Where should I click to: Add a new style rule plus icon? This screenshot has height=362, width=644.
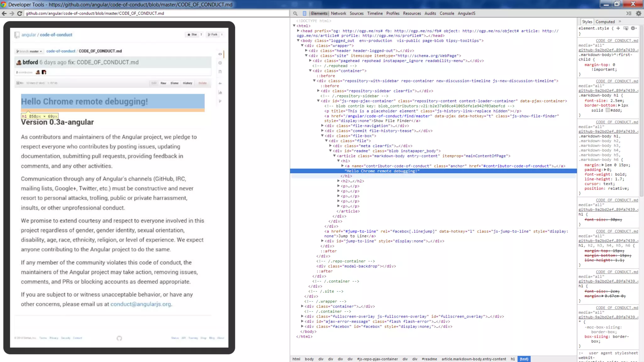click(618, 28)
